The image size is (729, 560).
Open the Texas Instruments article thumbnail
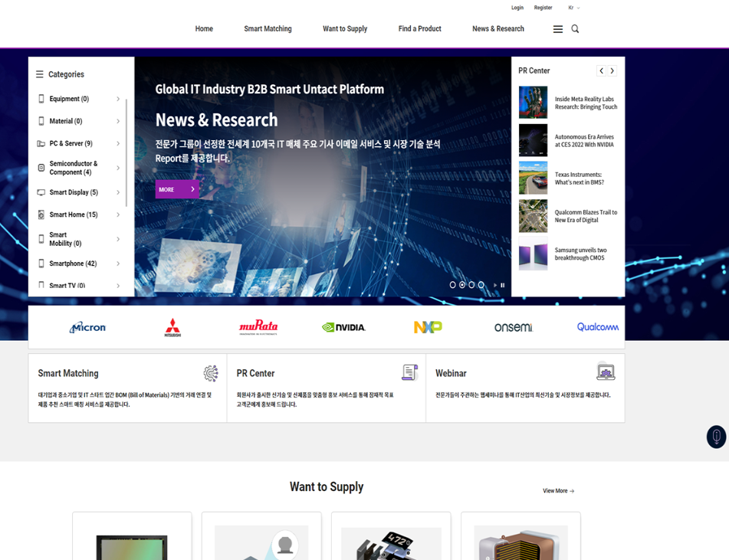(x=533, y=178)
